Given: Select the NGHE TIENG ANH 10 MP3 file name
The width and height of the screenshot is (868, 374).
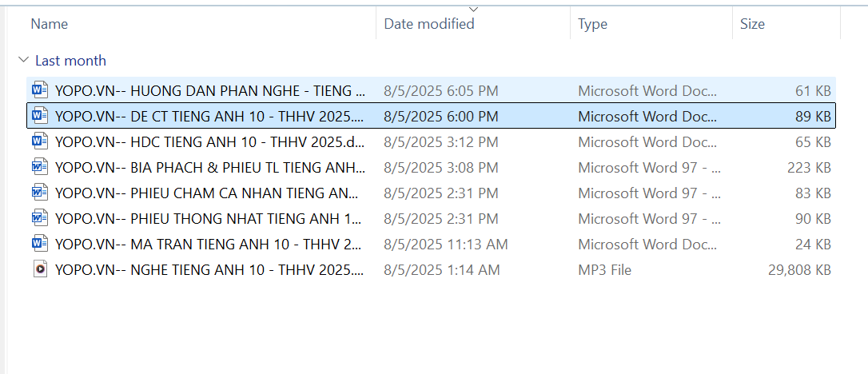Looking at the screenshot, I should point(209,269).
